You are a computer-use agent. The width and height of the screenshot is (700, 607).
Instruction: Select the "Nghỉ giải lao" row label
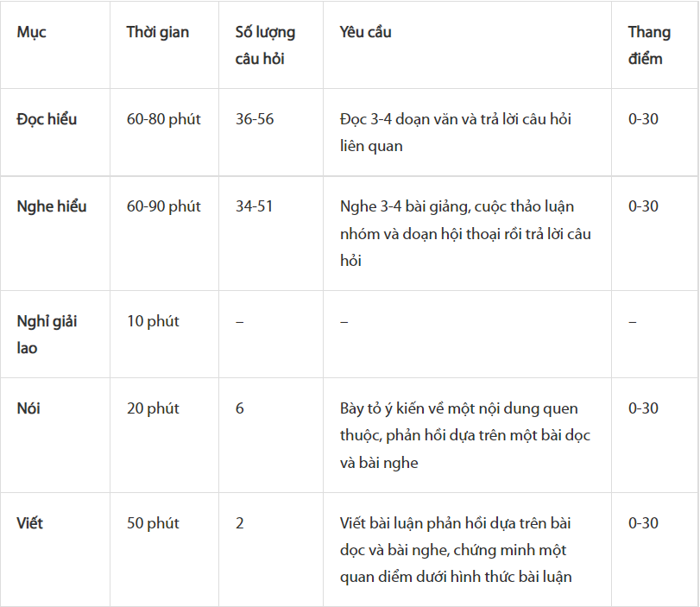coord(47,334)
